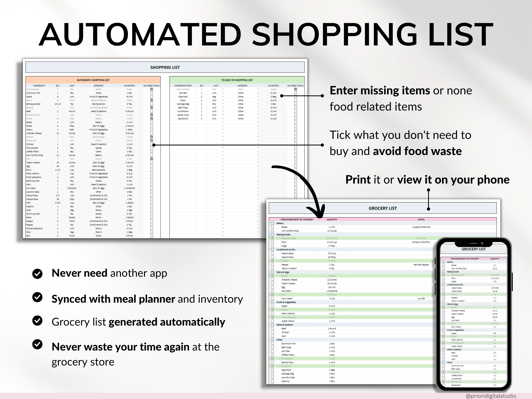Check the Bakery category box in the Grocery List
This screenshot has height=399, width=532.
[272, 224]
